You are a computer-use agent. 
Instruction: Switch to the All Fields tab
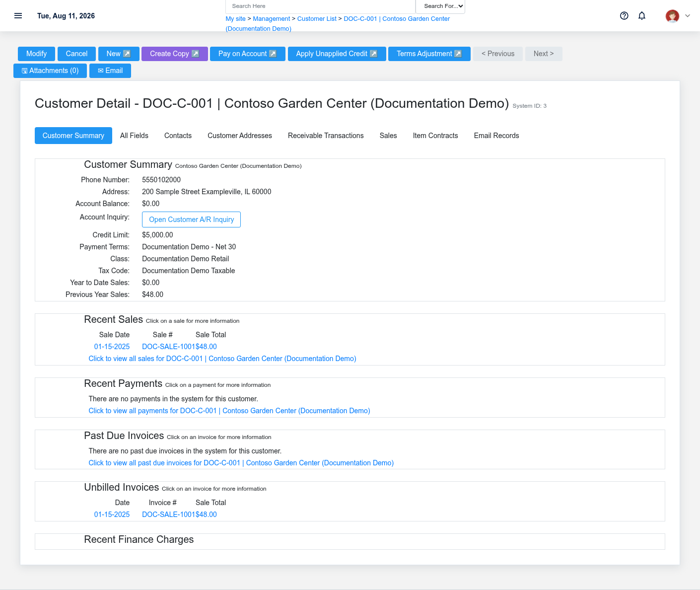click(134, 136)
